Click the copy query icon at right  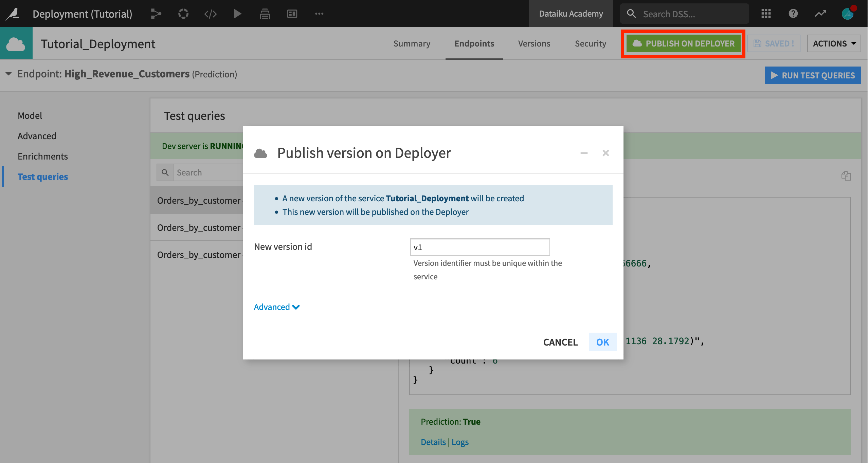pyautogui.click(x=846, y=175)
